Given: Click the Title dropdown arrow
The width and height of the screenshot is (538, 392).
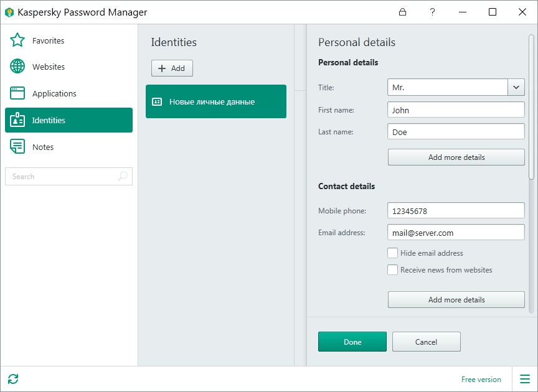Looking at the screenshot, I should [516, 87].
